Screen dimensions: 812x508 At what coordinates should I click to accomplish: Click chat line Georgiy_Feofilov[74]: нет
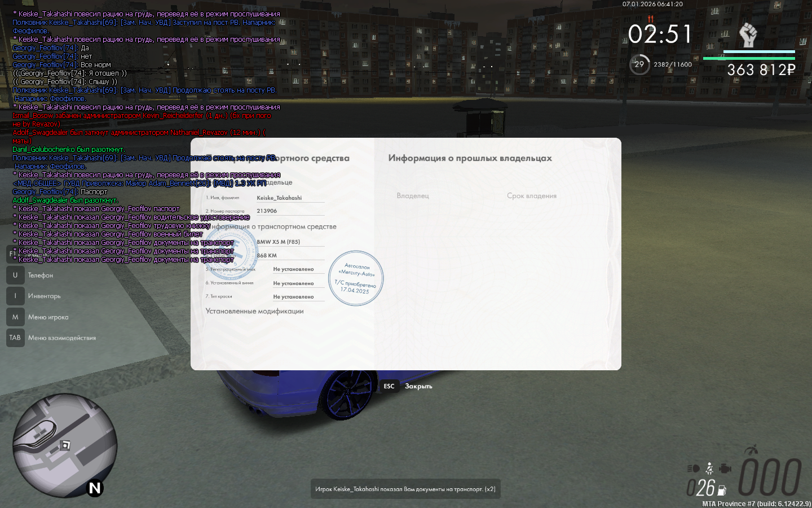point(52,56)
